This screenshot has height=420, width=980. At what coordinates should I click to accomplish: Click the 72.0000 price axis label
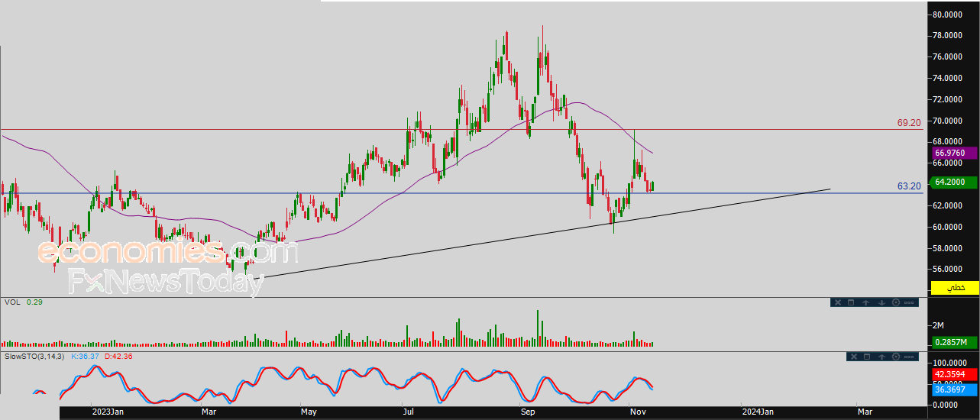tap(946, 100)
